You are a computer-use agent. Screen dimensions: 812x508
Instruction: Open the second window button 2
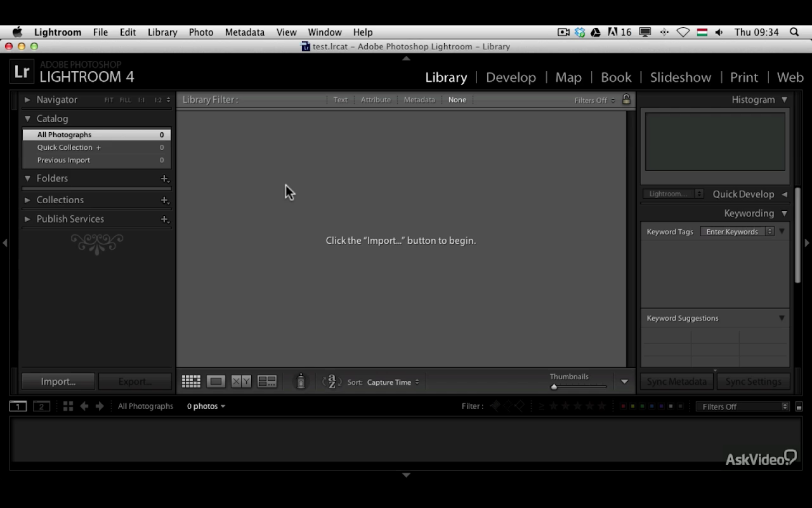41,406
